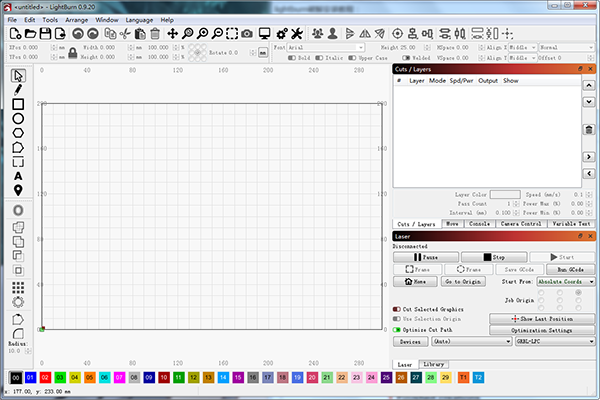Open the GRBL-LPC device dropdown
The height and width of the screenshot is (400, 600).
coord(555,341)
